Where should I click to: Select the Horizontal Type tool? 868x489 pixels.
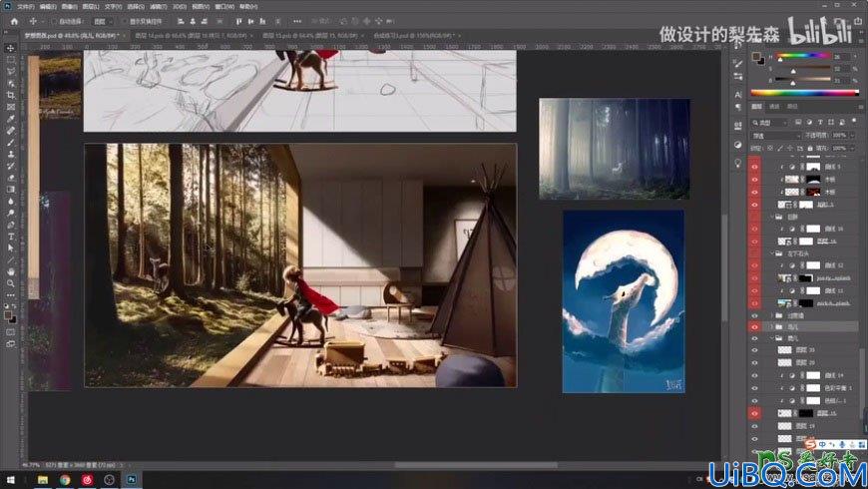point(11,237)
